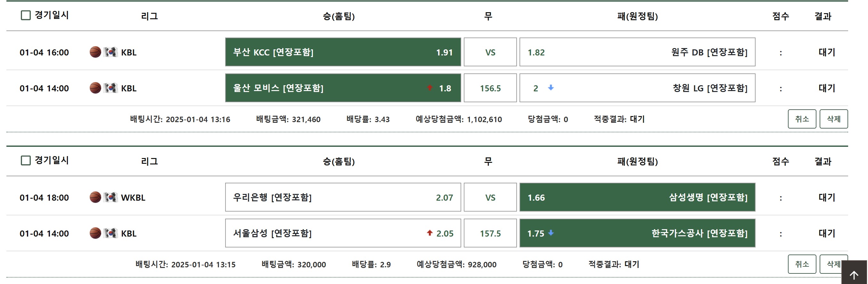
Task: Click Korean flag icon beside WKBL
Action: [x=111, y=197]
